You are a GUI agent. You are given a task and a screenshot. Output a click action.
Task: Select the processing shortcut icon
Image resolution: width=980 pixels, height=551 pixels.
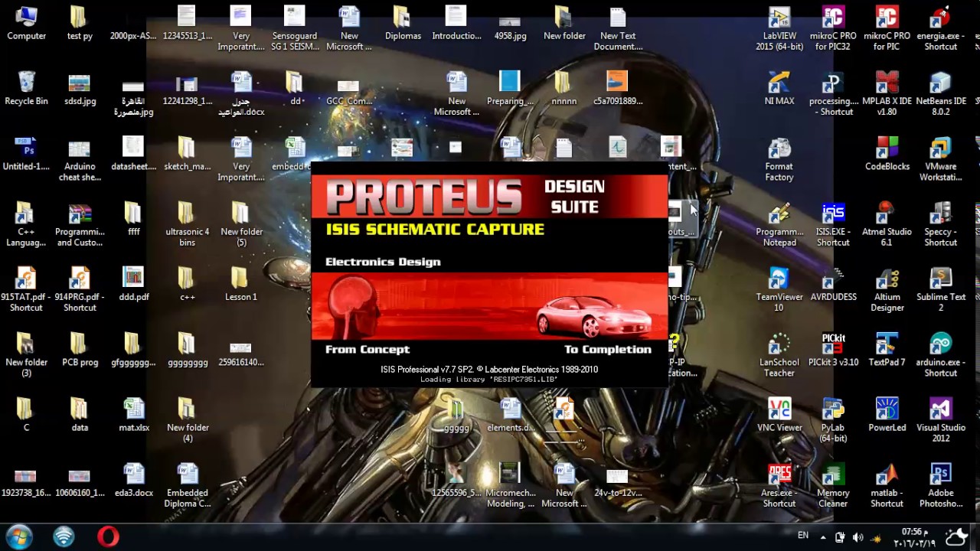[x=833, y=94]
